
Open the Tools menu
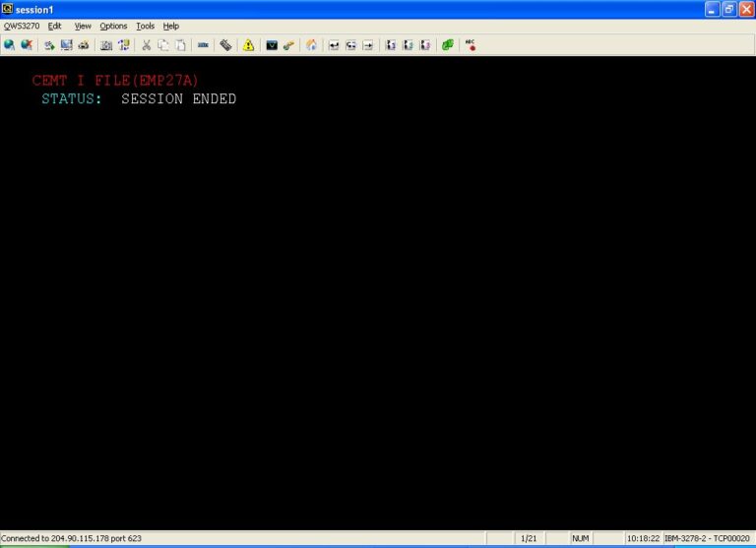tap(146, 26)
